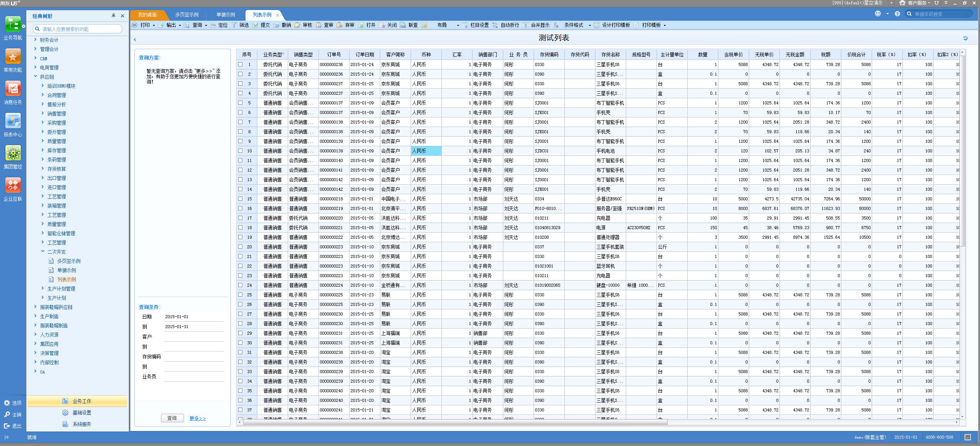Click the 设计打印模板 design template icon
The image size is (980, 446).
[597, 25]
